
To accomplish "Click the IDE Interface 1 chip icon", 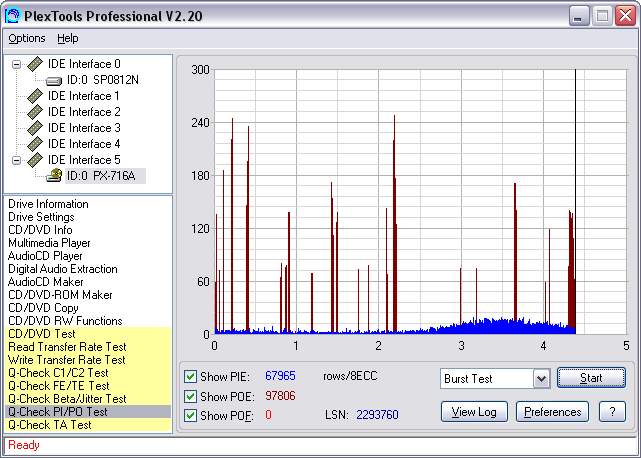I will [x=35, y=96].
